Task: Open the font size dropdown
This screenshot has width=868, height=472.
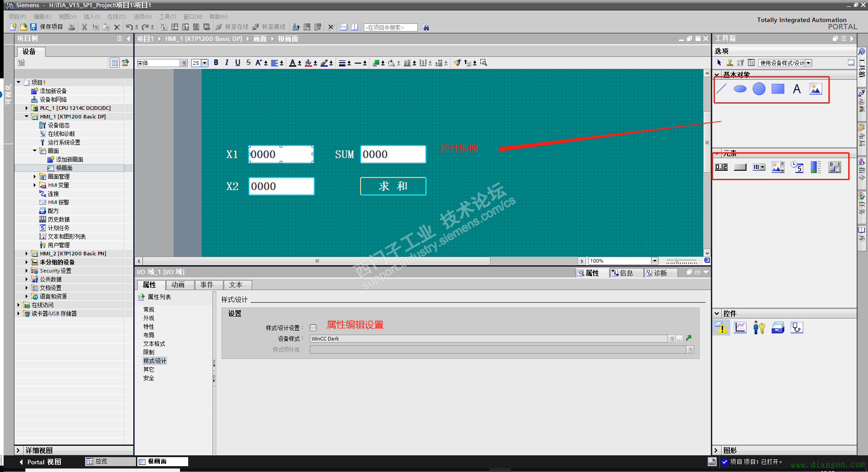Action: click(205, 63)
